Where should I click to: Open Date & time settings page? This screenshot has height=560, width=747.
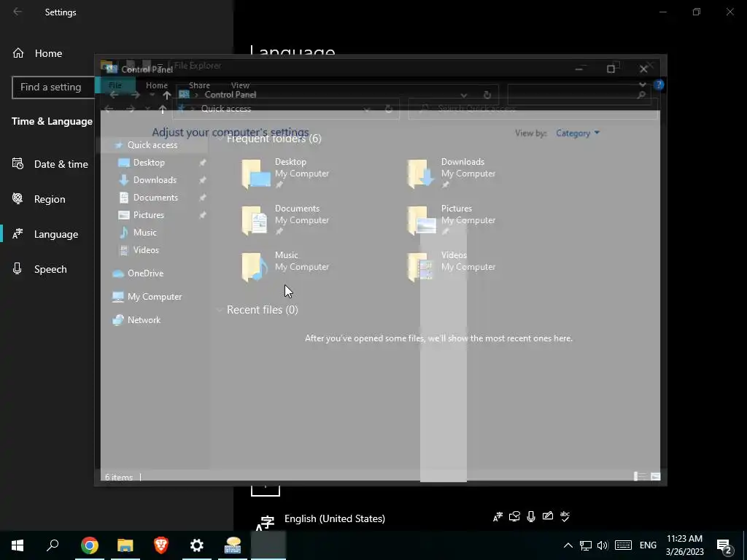click(x=50, y=164)
